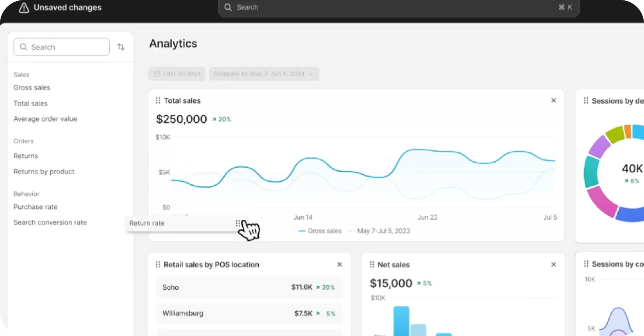
Task: Select Gross sales in the sidebar
Action: [x=32, y=88]
